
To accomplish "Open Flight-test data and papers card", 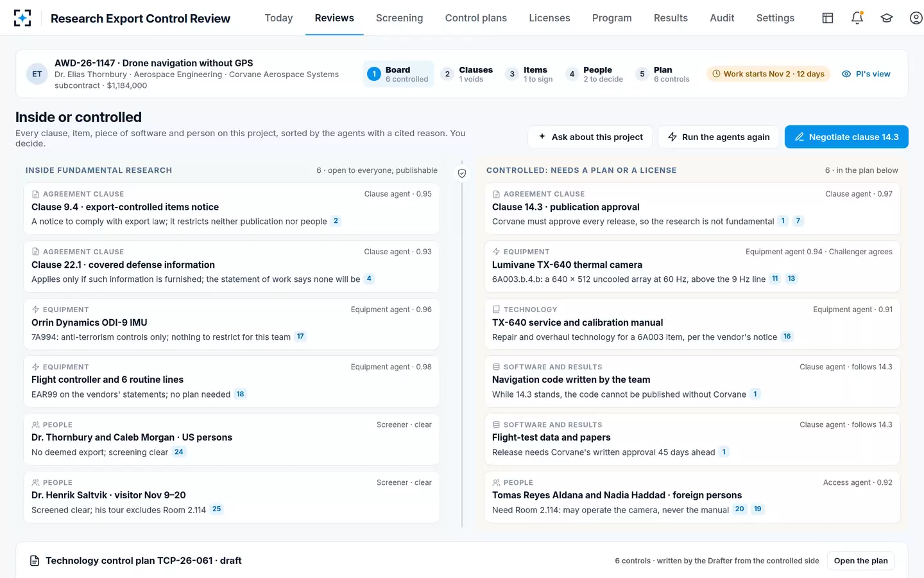I will 692,439.
